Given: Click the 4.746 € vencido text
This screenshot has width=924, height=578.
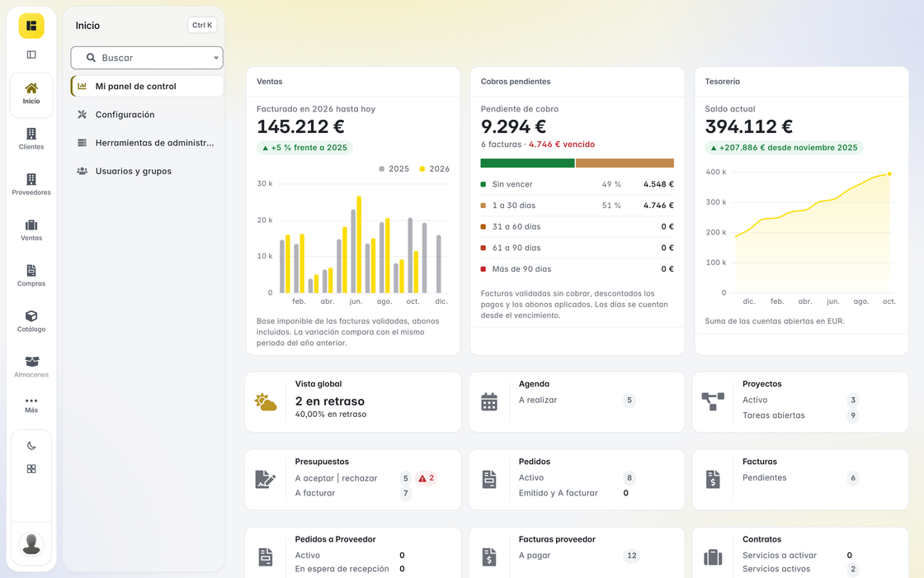Looking at the screenshot, I should [562, 144].
